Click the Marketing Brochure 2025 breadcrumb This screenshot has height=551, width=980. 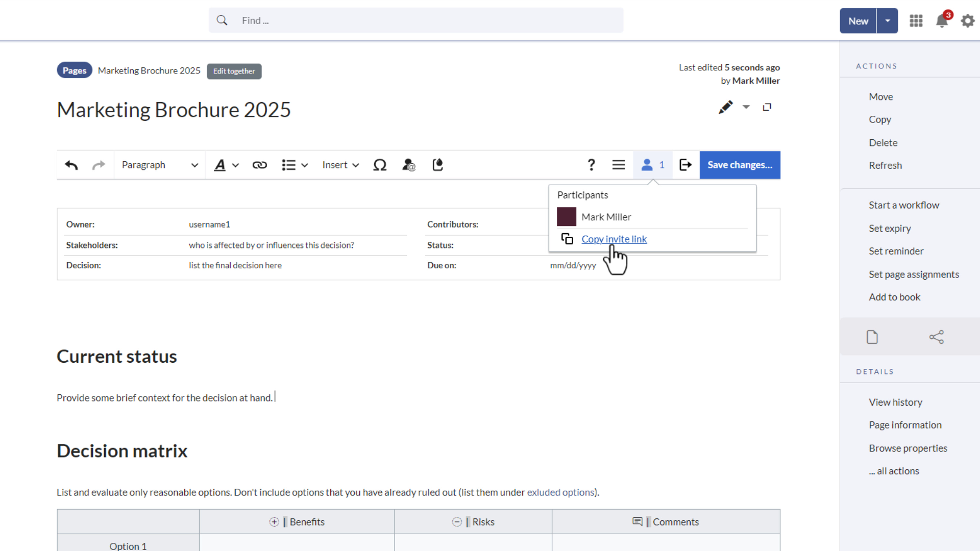click(149, 70)
